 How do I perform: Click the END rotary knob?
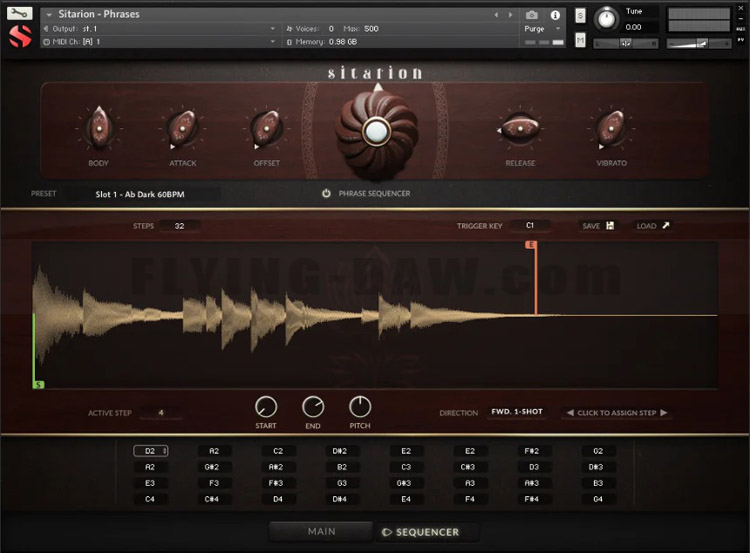point(313,407)
